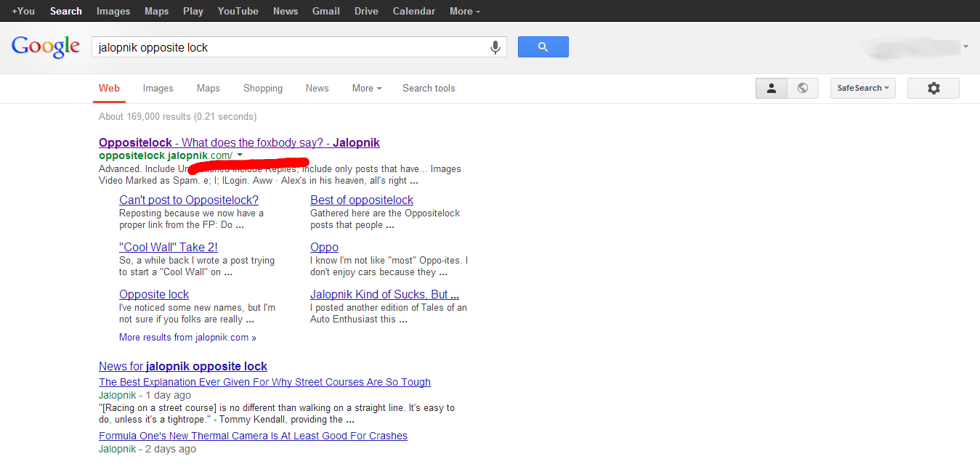The width and height of the screenshot is (980, 472).
Task: Switch to the Shopping tab
Action: coord(263,89)
